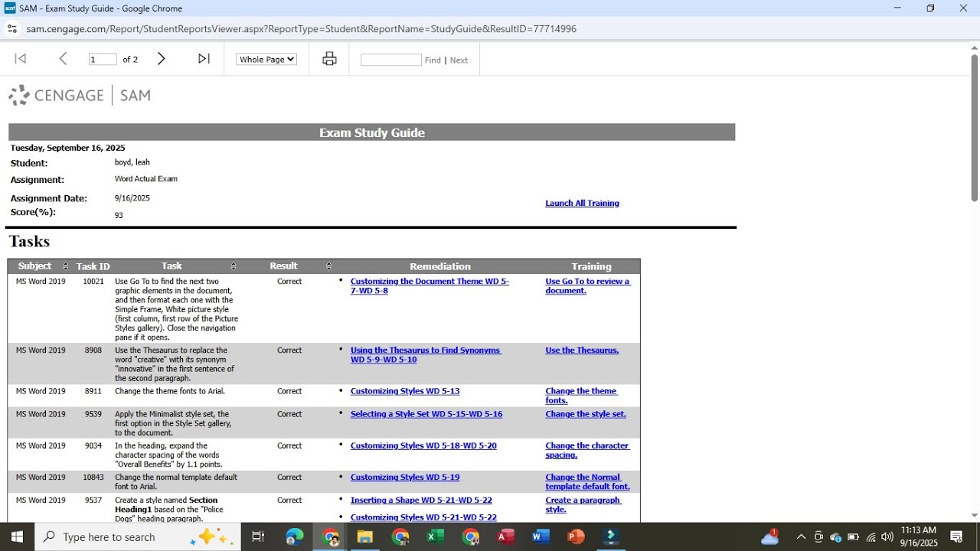Launch Change the style set training
This screenshot has width=980, height=551.
point(586,414)
